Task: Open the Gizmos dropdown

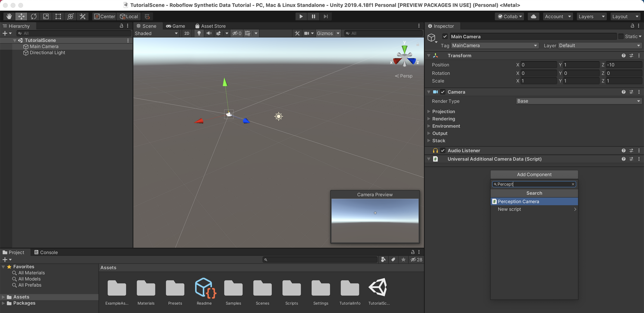Action: click(x=328, y=33)
